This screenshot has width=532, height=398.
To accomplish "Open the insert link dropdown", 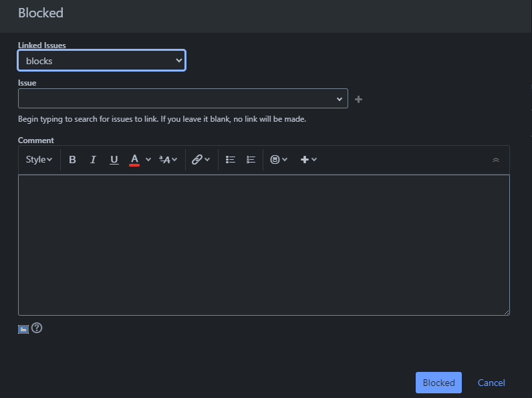I will (201, 160).
